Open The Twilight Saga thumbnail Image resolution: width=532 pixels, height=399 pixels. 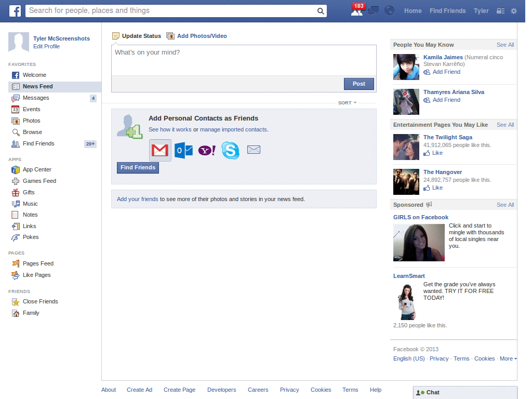click(406, 147)
